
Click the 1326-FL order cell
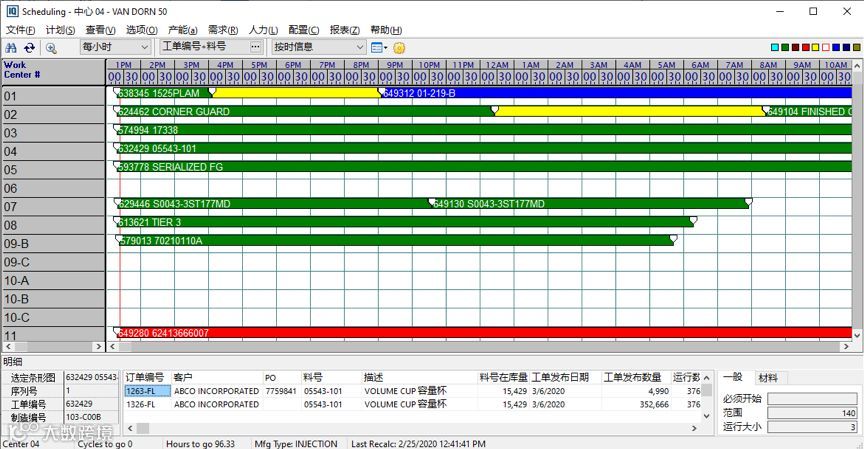[147, 404]
